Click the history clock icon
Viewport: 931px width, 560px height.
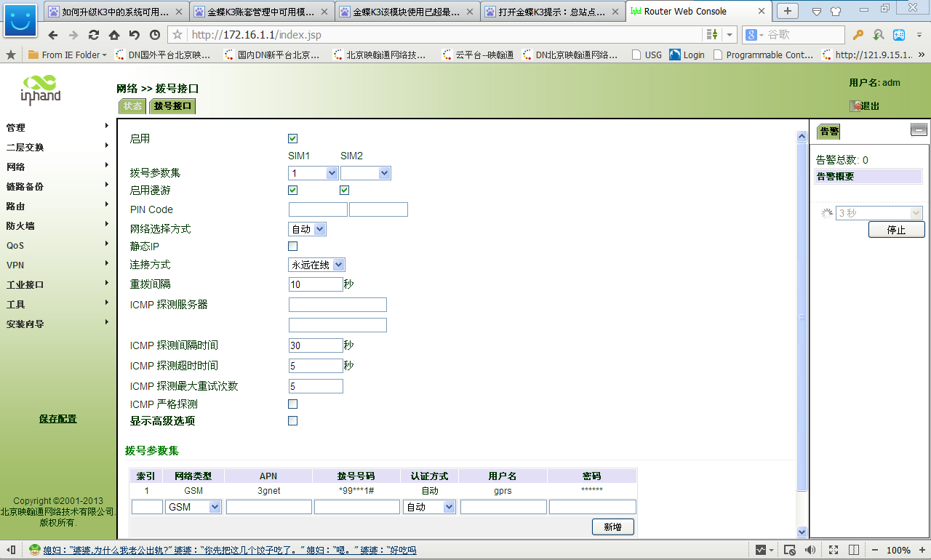coord(155,35)
